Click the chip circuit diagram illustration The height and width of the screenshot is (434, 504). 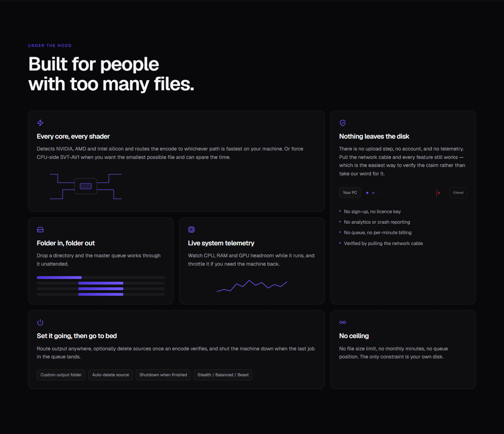point(86,186)
